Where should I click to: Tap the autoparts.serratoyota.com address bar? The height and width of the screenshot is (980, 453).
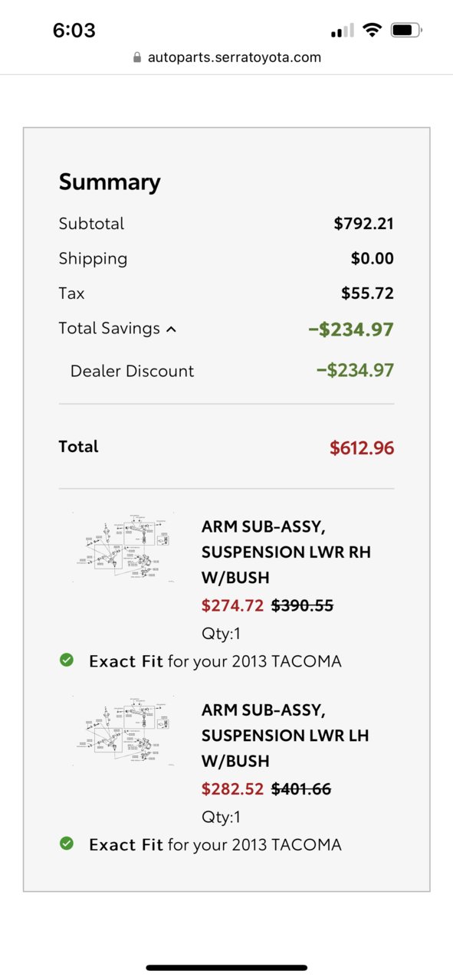227,57
